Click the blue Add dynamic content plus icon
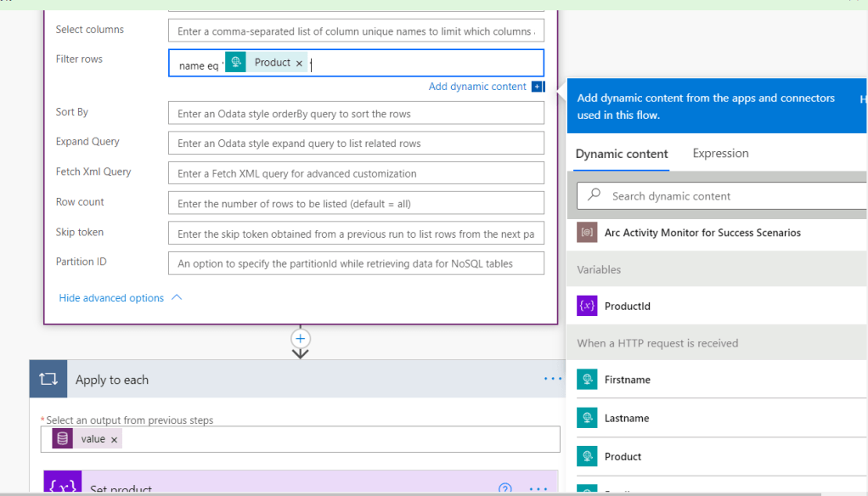 click(x=537, y=87)
